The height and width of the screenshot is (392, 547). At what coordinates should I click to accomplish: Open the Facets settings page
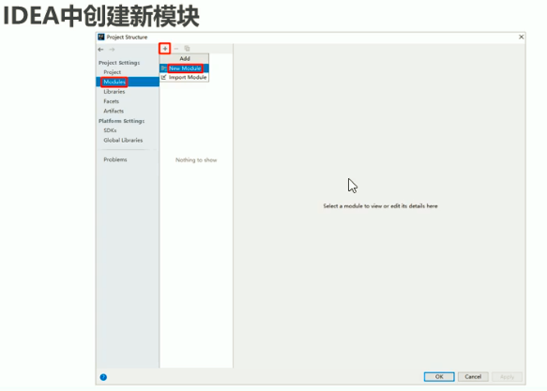[112, 101]
